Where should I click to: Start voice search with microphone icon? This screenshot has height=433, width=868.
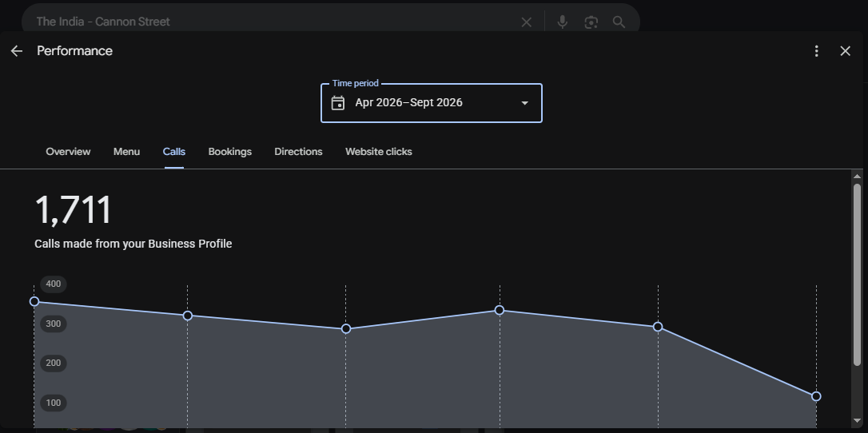tap(563, 22)
